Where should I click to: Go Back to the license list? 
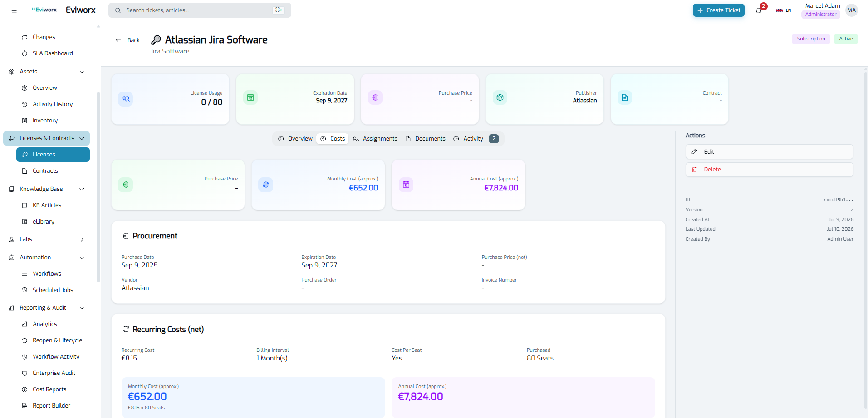click(x=128, y=40)
